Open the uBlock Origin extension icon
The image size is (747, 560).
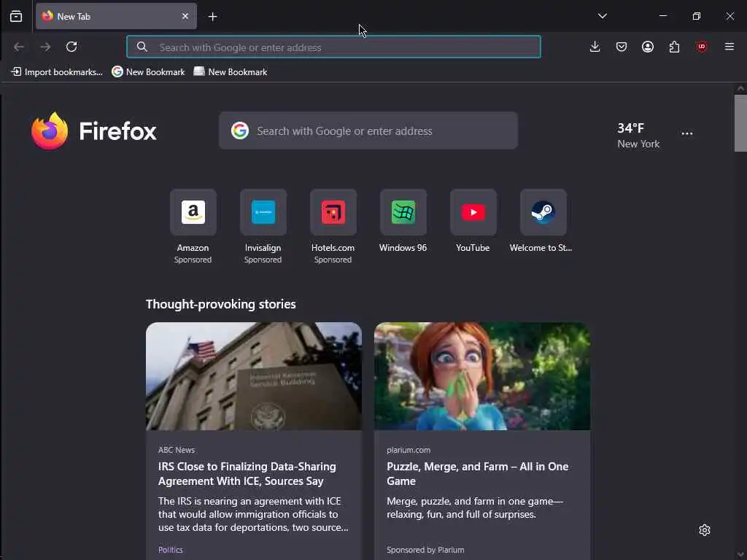(701, 47)
